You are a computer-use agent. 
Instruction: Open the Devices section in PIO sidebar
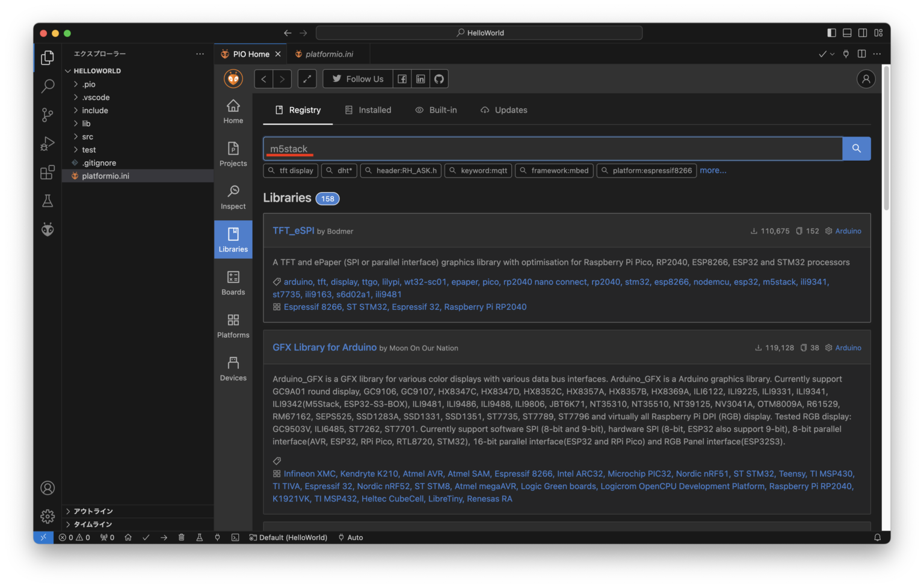click(233, 368)
